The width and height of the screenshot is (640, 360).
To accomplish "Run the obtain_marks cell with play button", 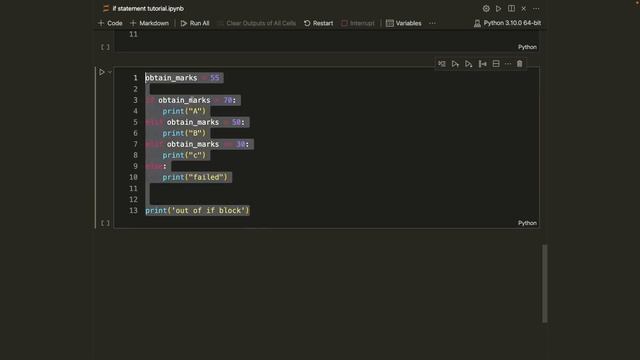I will tap(102, 72).
